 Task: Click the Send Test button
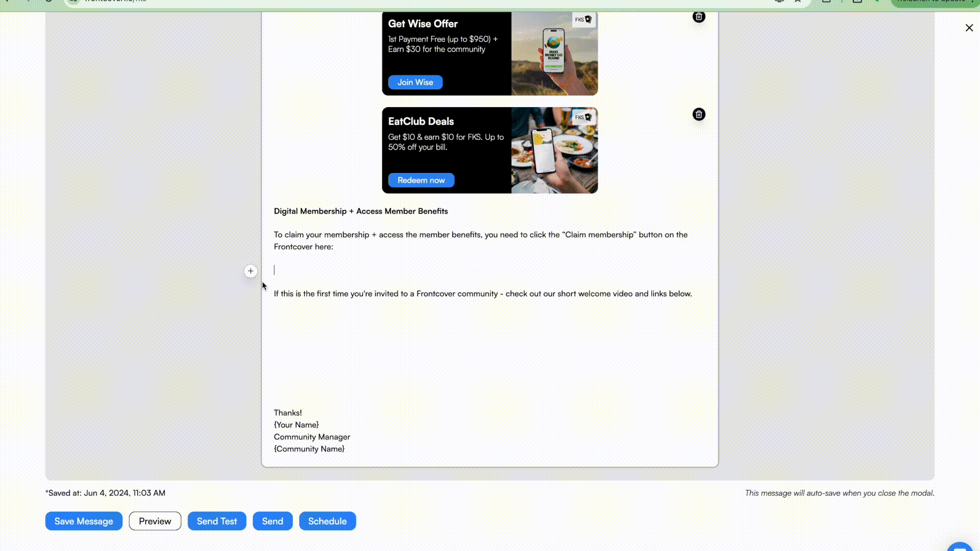[x=217, y=521]
